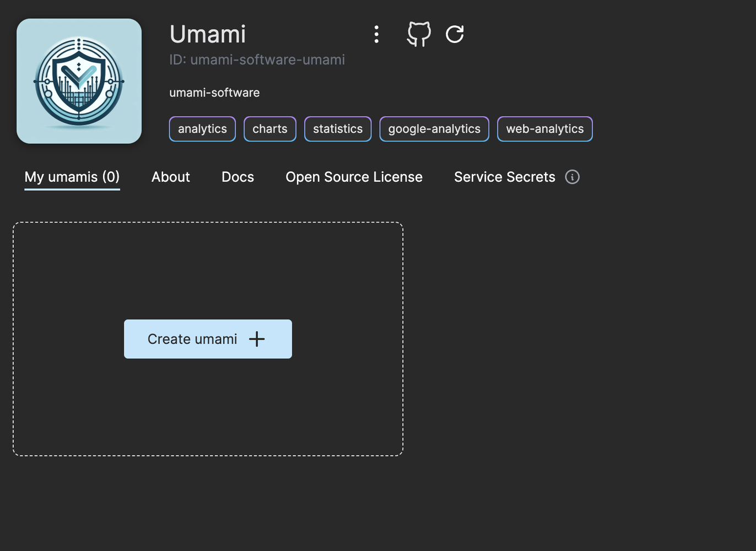The image size is (756, 551).
Task: Show Service Secrets info icon
Action: (572, 177)
